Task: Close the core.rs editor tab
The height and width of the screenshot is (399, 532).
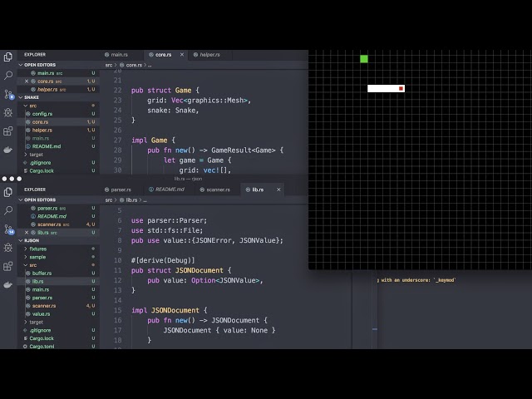Action: click(182, 55)
